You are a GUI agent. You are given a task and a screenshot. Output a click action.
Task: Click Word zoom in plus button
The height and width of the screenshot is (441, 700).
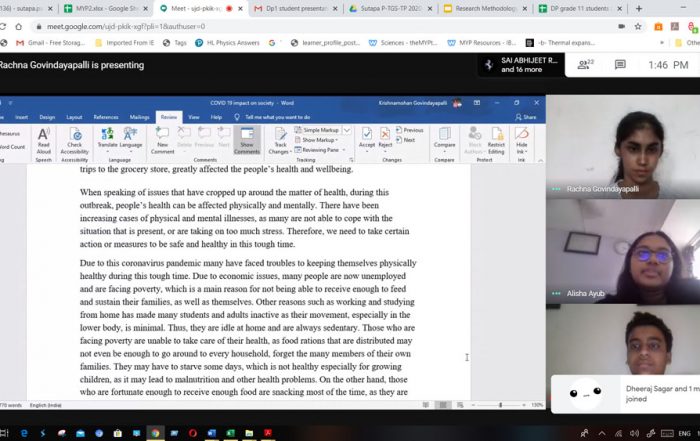click(x=524, y=405)
